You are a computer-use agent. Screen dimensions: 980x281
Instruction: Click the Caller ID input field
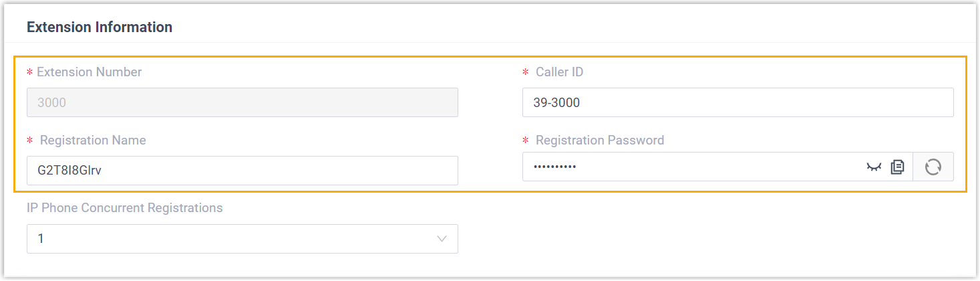[x=738, y=103]
